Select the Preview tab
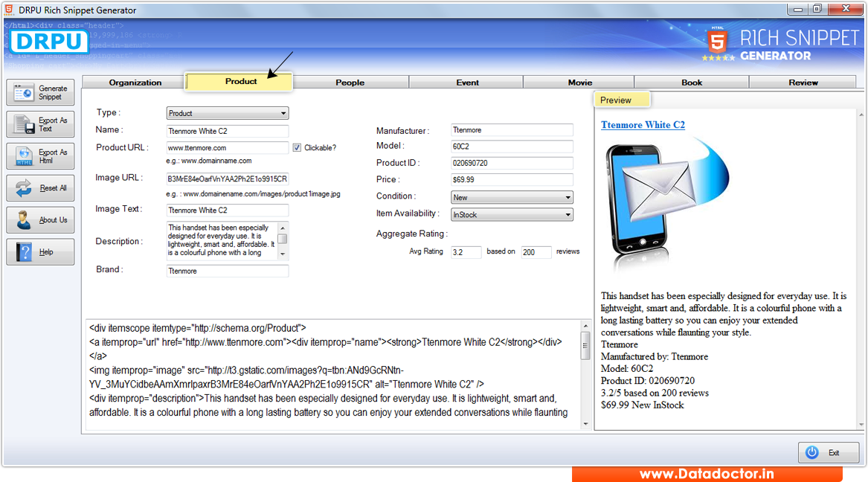868x482 pixels. point(622,100)
